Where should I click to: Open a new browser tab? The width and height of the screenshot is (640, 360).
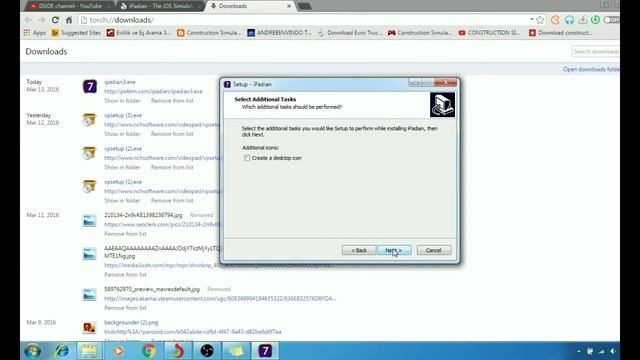click(x=304, y=6)
